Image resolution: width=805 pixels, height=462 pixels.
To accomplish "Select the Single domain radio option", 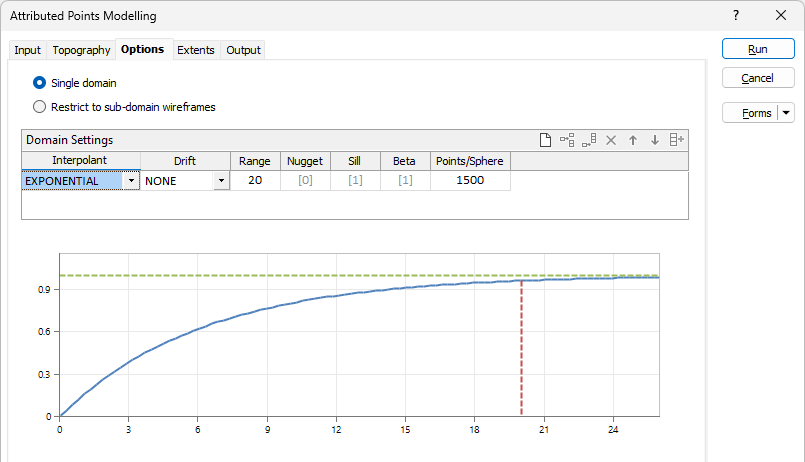I will (x=40, y=83).
